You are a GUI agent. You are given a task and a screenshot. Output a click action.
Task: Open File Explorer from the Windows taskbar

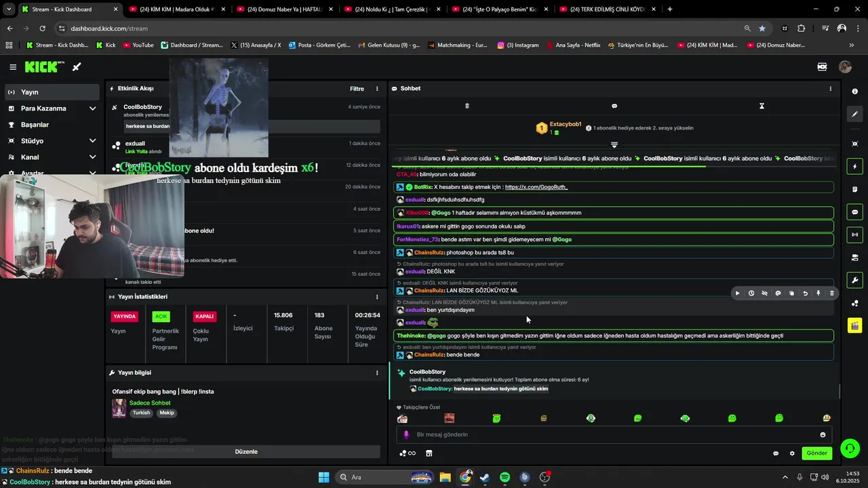[x=445, y=477]
